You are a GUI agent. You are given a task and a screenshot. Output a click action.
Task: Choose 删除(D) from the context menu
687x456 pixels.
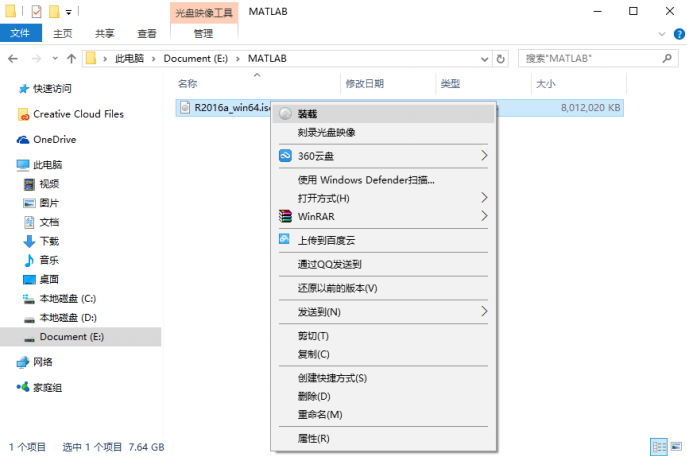click(314, 396)
